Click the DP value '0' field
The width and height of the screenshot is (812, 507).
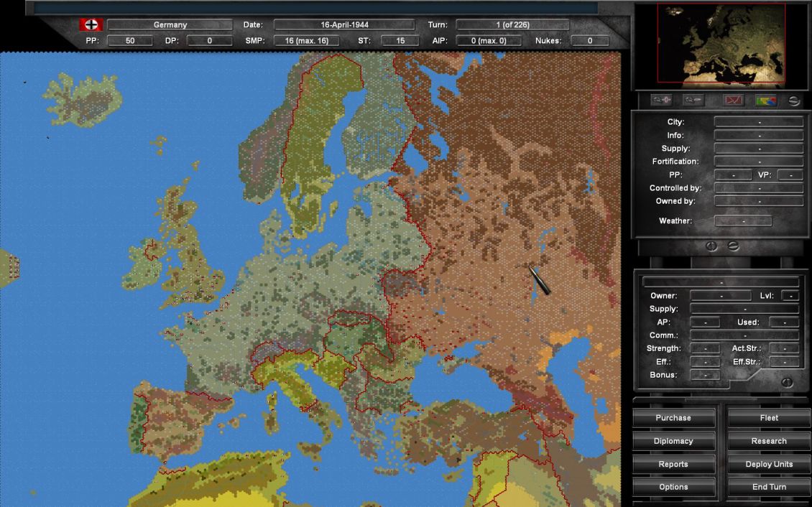pos(209,40)
